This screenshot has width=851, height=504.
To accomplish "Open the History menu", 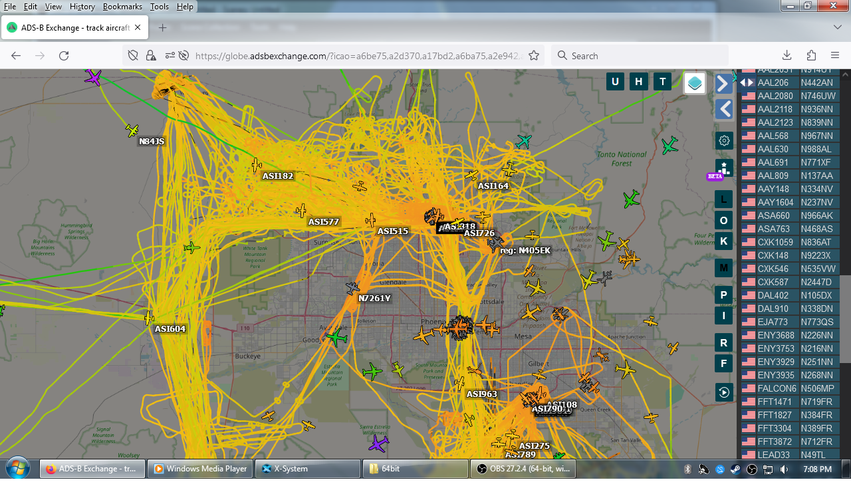I will [x=82, y=7].
